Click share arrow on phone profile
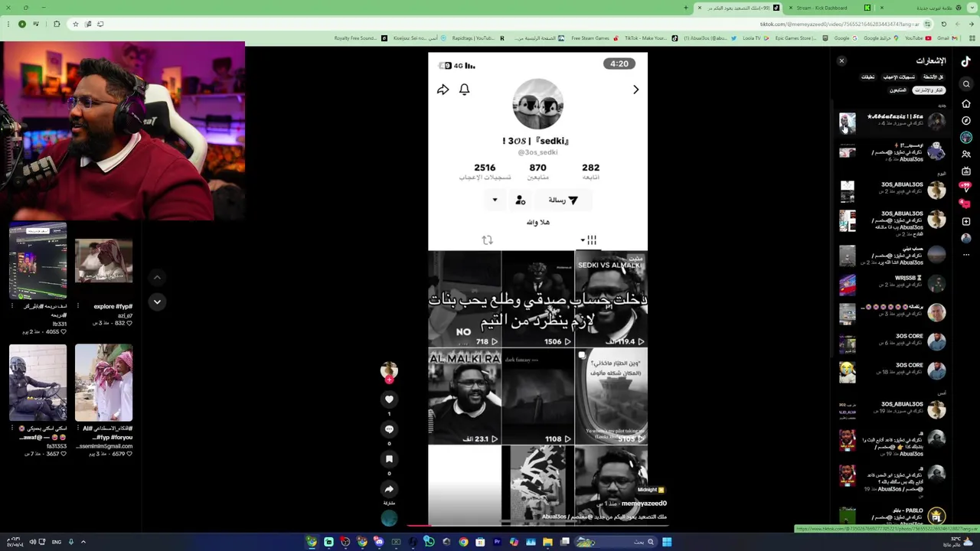Viewport: 980px width, 551px height. tap(443, 90)
